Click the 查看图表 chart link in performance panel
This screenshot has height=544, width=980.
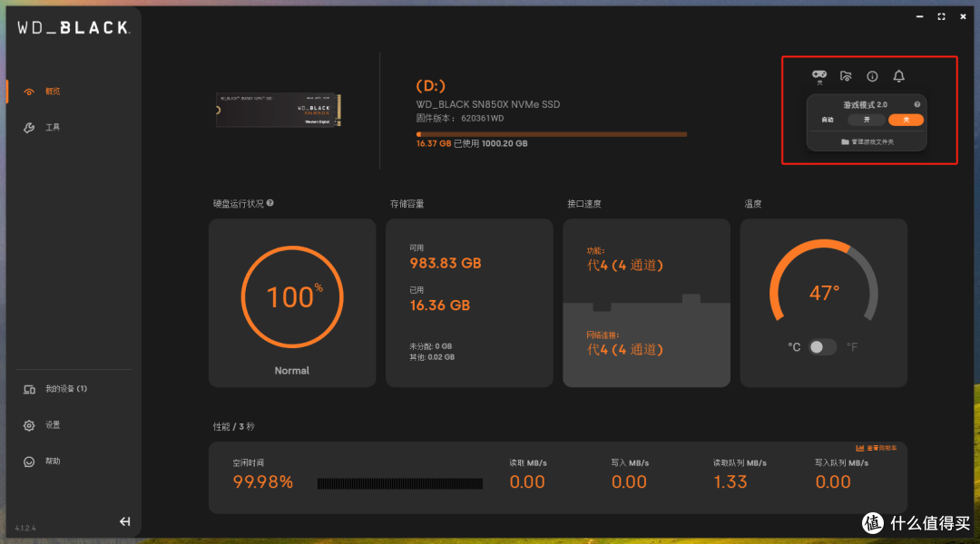[877, 448]
